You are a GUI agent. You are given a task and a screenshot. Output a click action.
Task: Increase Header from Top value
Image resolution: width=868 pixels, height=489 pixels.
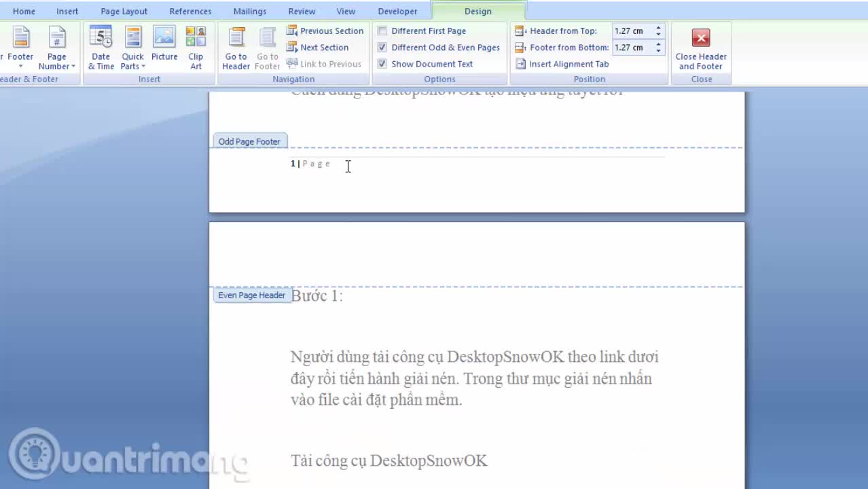click(658, 28)
